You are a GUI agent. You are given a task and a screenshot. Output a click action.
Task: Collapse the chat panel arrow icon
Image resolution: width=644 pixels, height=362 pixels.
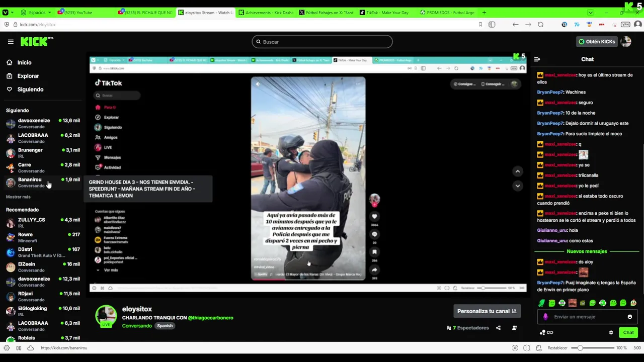tap(537, 59)
